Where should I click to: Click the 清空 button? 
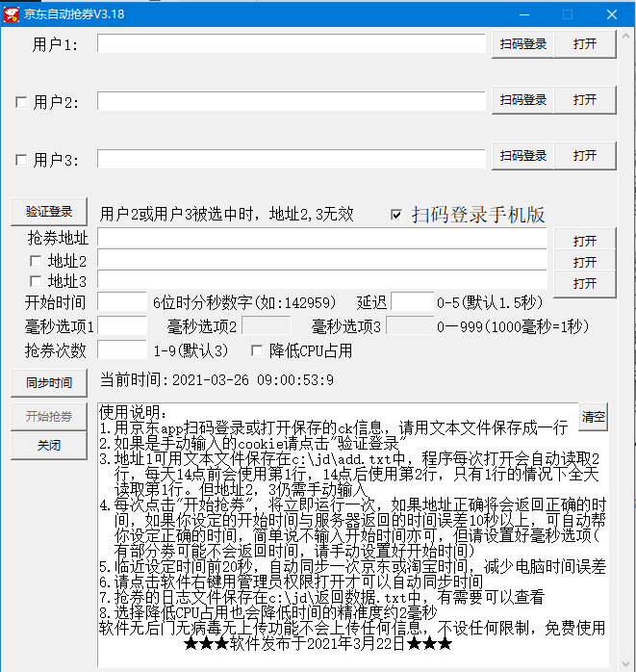pos(593,417)
